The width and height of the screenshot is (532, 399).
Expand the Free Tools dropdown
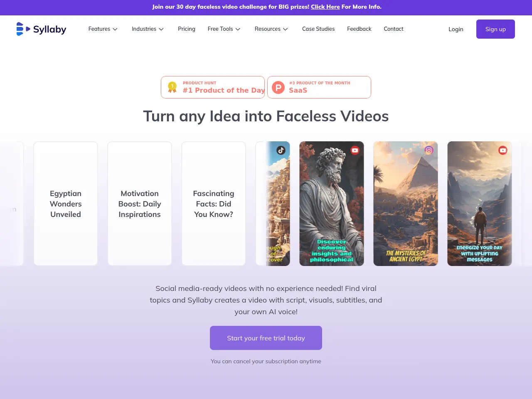click(x=224, y=29)
